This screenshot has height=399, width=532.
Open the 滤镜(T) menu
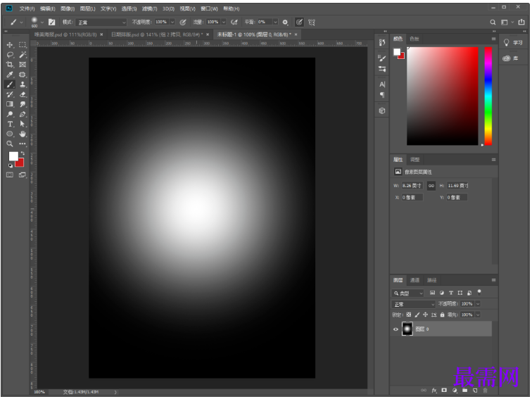click(x=148, y=8)
